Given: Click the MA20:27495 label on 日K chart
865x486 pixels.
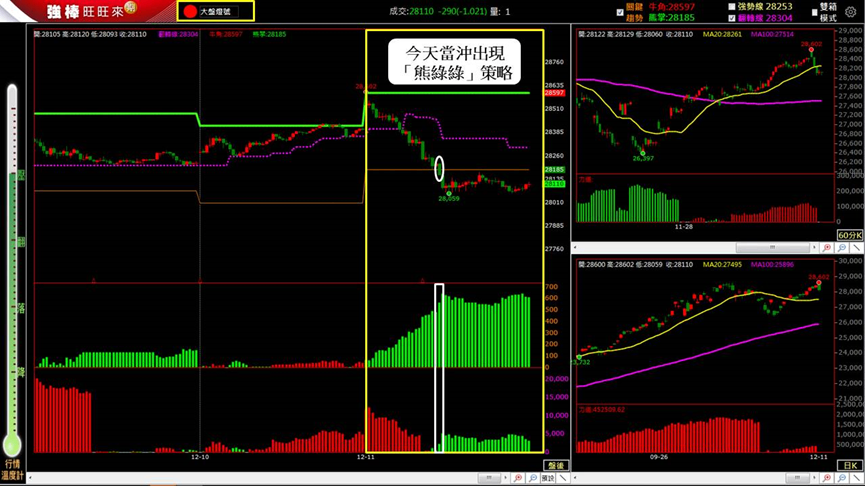Looking at the screenshot, I should tap(722, 265).
